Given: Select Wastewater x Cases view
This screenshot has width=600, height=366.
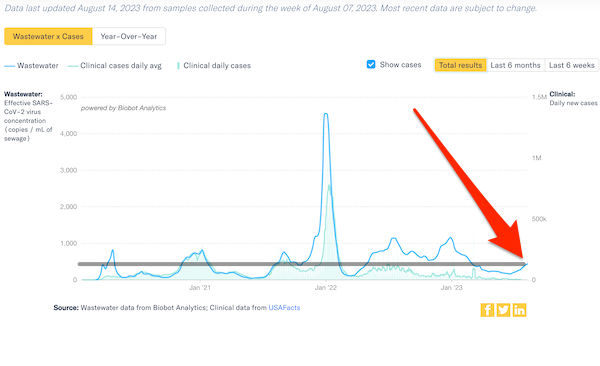Looking at the screenshot, I should click(x=48, y=36).
